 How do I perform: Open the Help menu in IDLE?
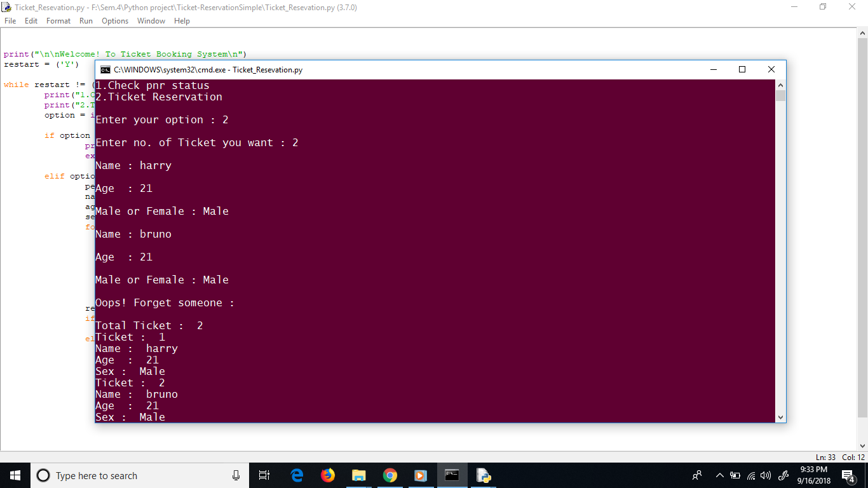(x=182, y=21)
